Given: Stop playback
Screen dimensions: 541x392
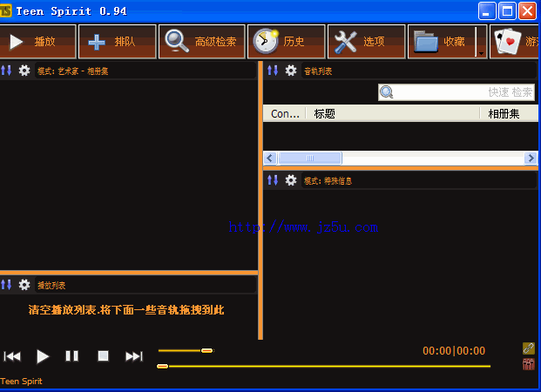Looking at the screenshot, I should point(103,355).
